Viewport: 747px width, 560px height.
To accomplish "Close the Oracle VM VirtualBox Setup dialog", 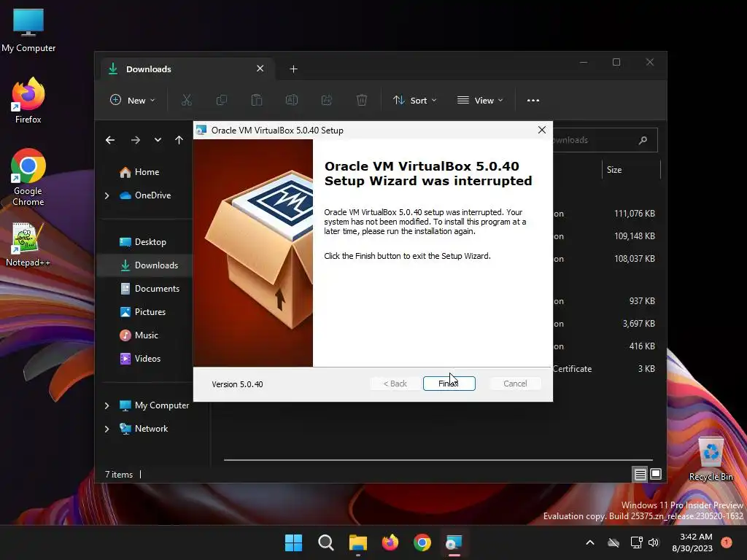I will [542, 130].
